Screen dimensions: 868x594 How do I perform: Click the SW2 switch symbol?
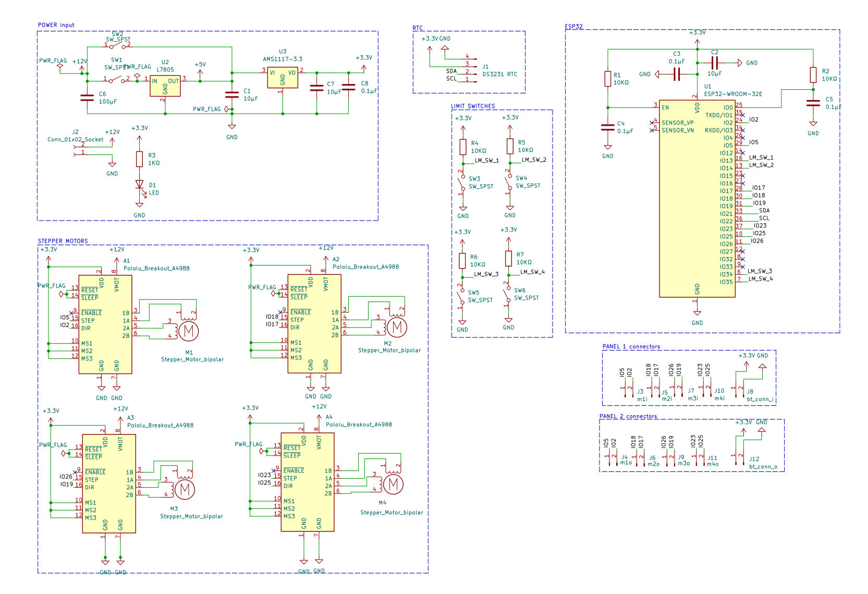(117, 46)
